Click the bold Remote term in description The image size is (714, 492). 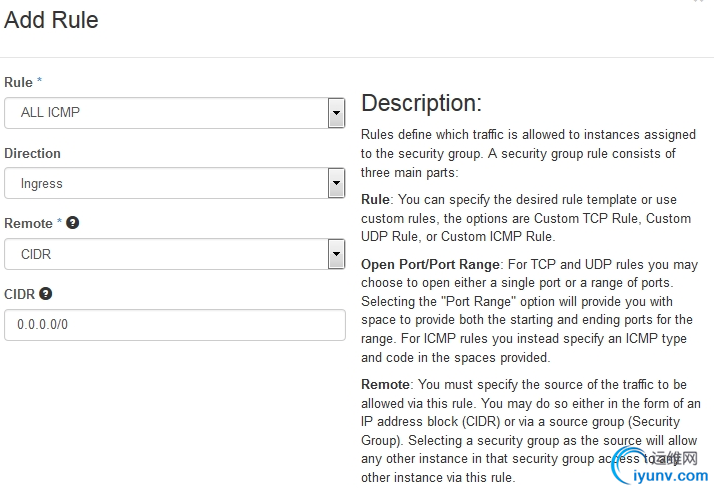(x=385, y=384)
